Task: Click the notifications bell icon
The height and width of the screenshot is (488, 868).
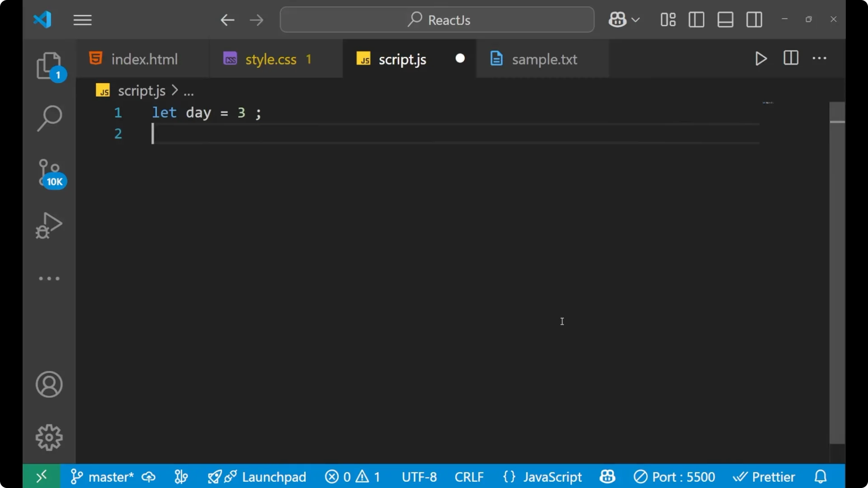Action: pyautogui.click(x=821, y=477)
